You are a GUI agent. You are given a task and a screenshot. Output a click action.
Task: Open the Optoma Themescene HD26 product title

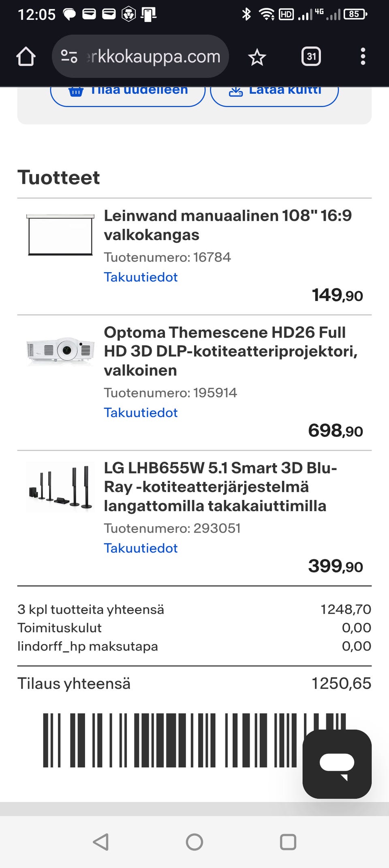coord(230,351)
